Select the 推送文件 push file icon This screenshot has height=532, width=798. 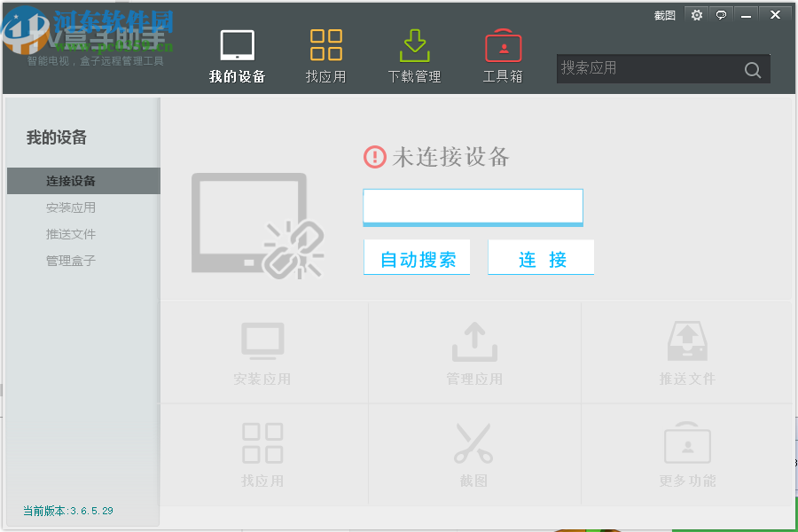tap(686, 341)
